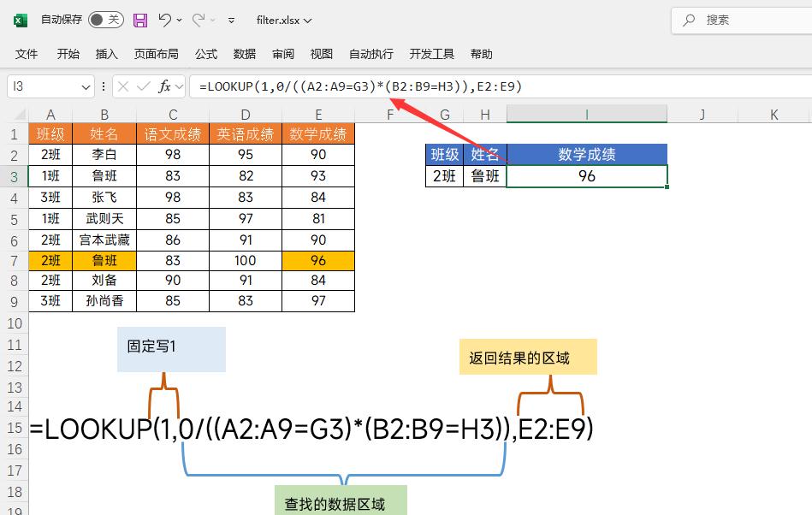Toggle the AutoSave switch
812x515 pixels.
point(105,21)
